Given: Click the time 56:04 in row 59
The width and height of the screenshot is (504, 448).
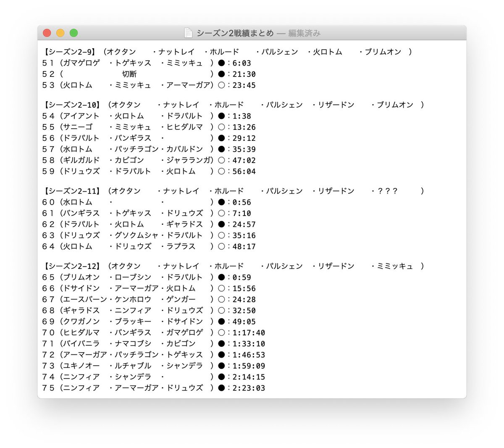Looking at the screenshot, I should tap(244, 171).
